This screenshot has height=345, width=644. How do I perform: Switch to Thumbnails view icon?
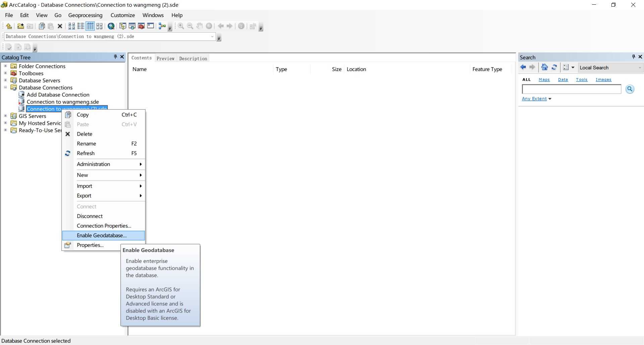point(99,26)
